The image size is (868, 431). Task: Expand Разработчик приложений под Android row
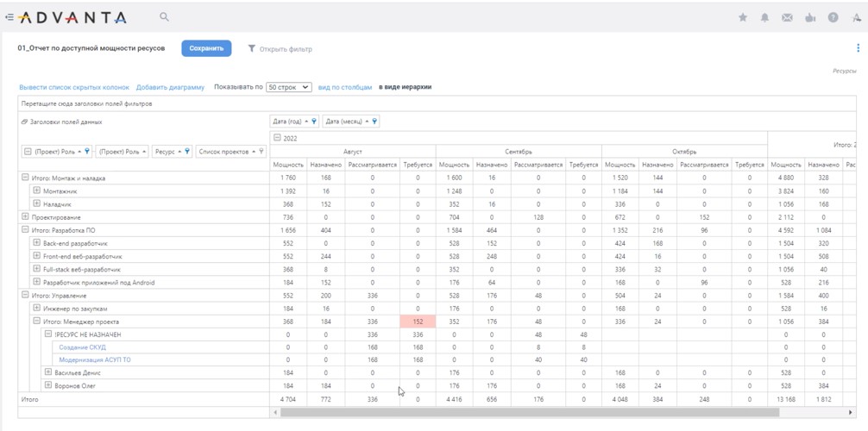point(36,282)
